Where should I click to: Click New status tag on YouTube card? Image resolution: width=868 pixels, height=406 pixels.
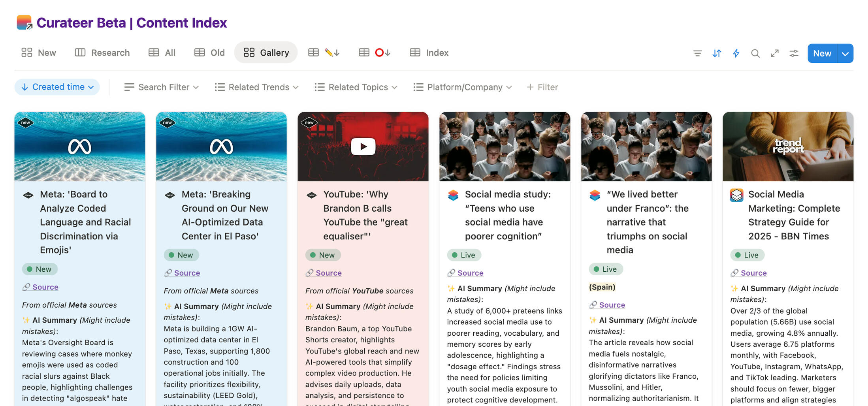[x=323, y=255]
